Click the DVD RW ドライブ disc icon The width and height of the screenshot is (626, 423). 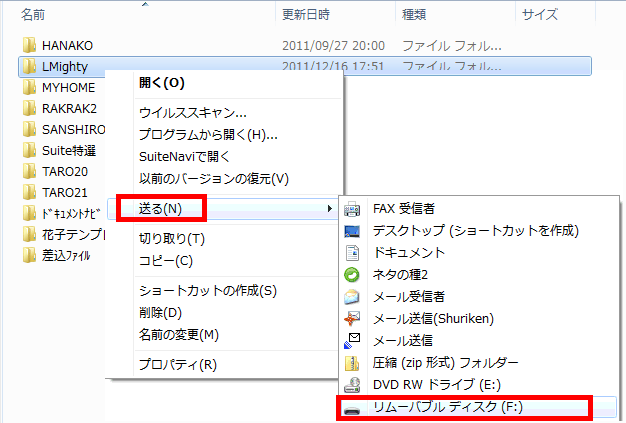click(x=351, y=385)
